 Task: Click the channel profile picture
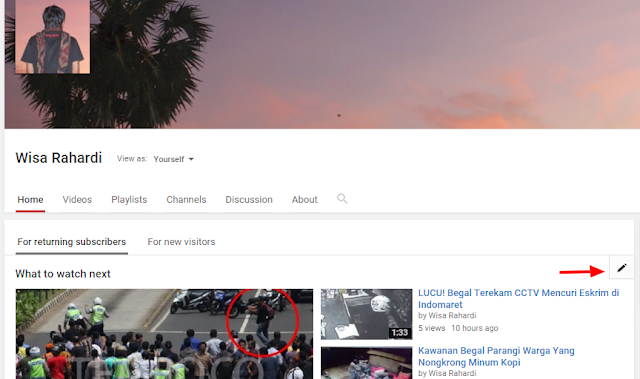pyautogui.click(x=53, y=37)
